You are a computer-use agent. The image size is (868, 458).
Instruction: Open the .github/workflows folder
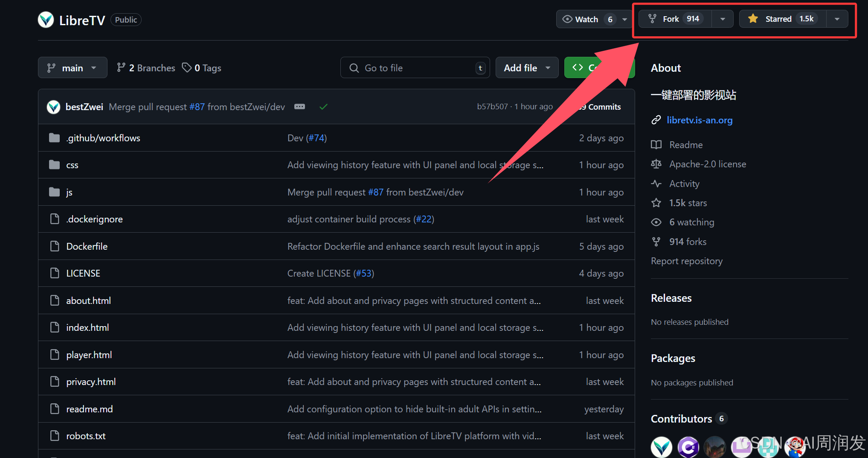(x=103, y=138)
